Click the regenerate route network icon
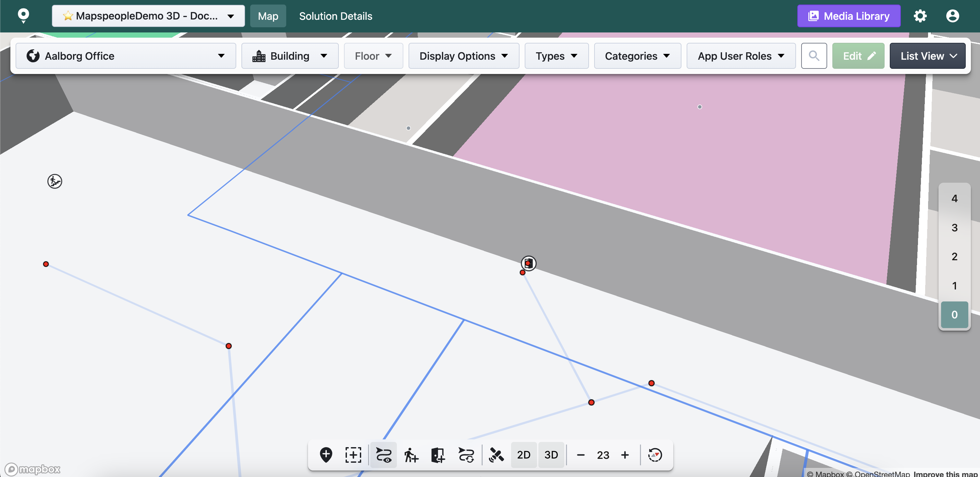980x477 pixels. [x=466, y=455]
